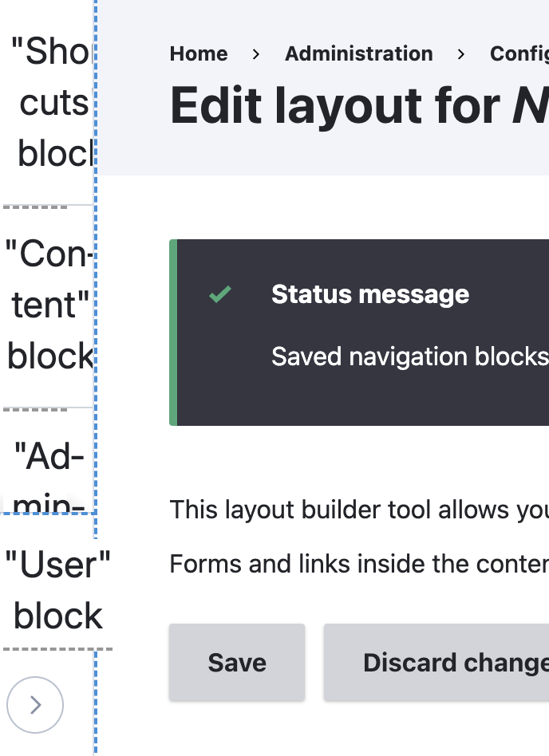This screenshot has height=756, width=549.
Task: Click the Status message heading
Action: click(x=370, y=294)
